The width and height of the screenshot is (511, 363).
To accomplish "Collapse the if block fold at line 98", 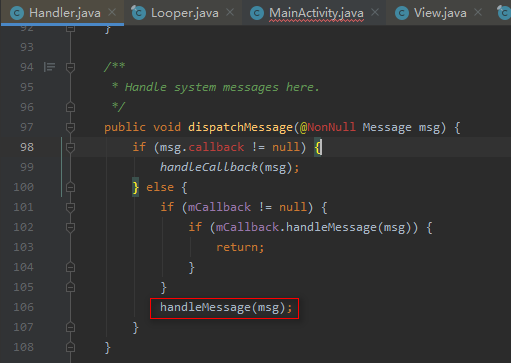I will click(x=70, y=147).
